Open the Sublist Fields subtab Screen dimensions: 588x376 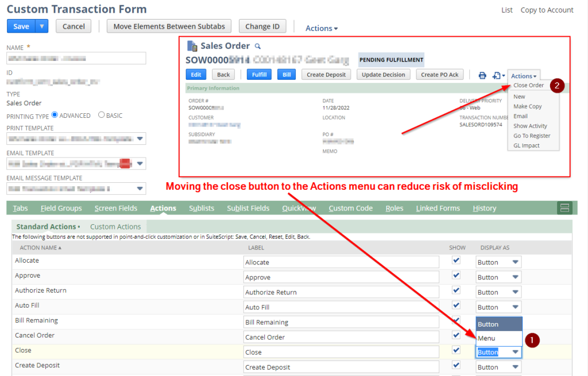[248, 208]
